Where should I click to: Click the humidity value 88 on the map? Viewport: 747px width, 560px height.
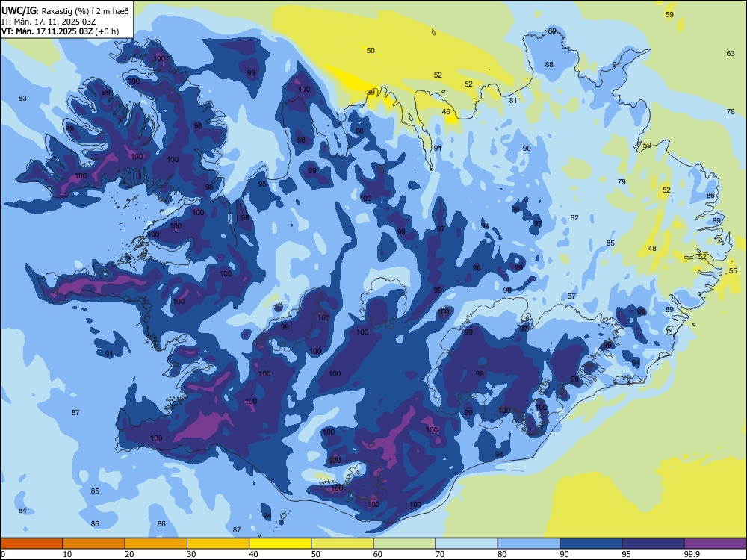click(549, 64)
